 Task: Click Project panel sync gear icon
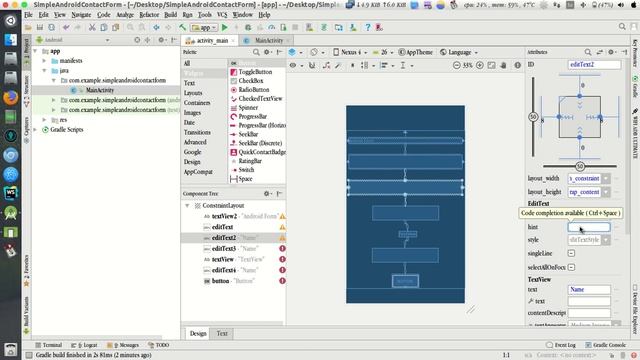[162, 40]
